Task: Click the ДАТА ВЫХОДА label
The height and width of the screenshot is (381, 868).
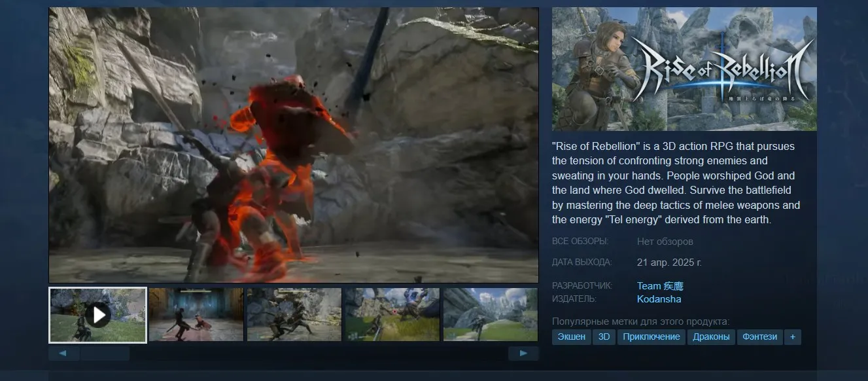Action: click(582, 263)
